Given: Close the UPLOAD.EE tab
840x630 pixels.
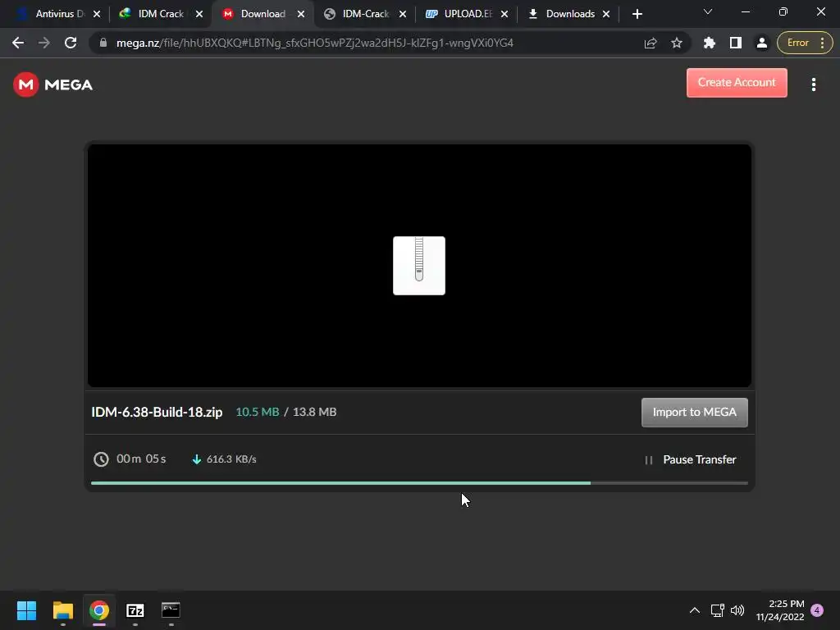Looking at the screenshot, I should tap(504, 14).
